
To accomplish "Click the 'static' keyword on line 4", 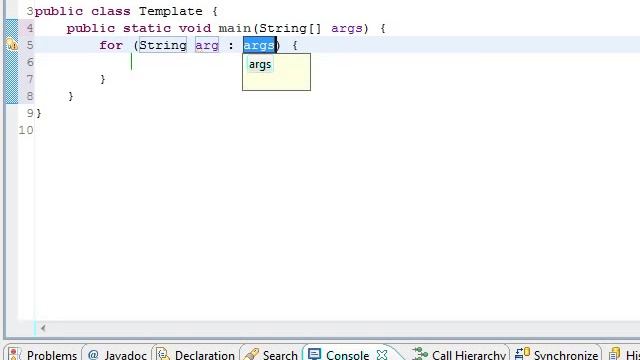I will 147,28.
